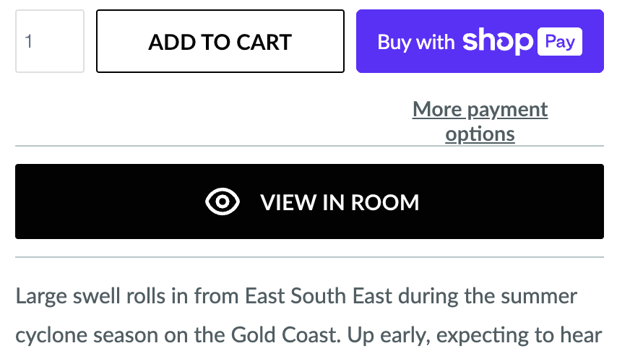
Task: Click the divider line below View in Room
Action: pos(309,257)
